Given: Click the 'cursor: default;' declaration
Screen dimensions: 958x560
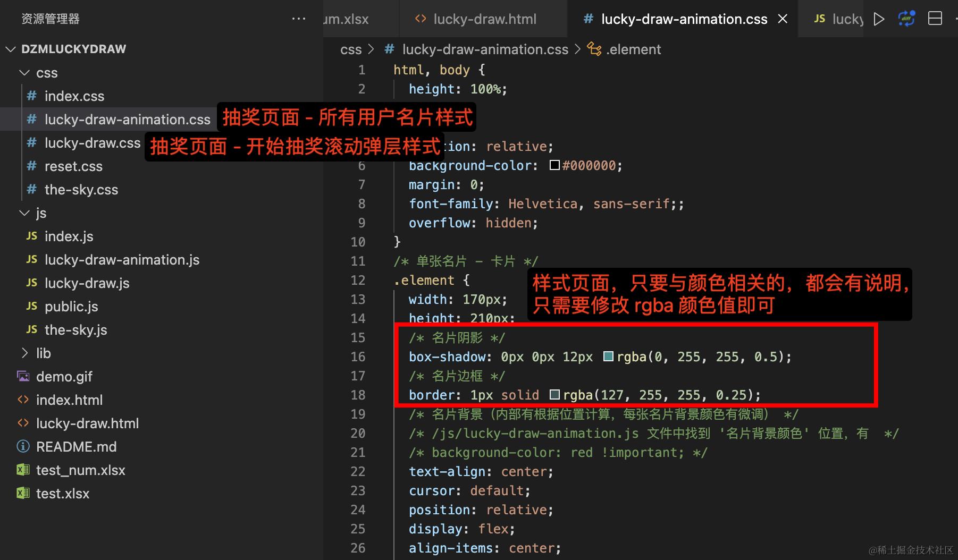Looking at the screenshot, I should [469, 490].
